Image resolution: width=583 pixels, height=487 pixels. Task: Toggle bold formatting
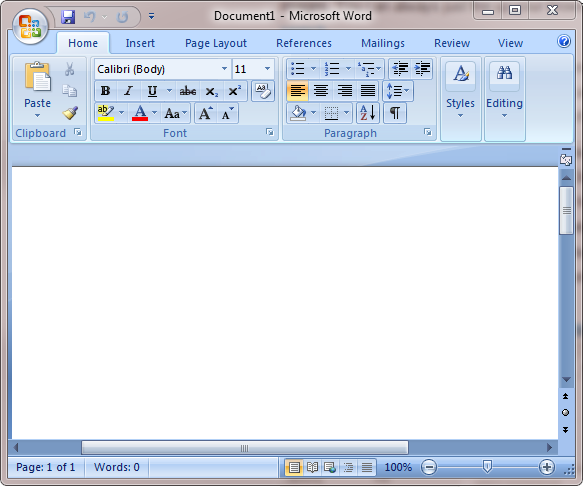pos(106,91)
